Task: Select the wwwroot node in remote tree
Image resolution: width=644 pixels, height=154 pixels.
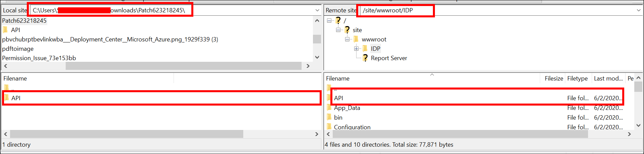Action: 374,39
